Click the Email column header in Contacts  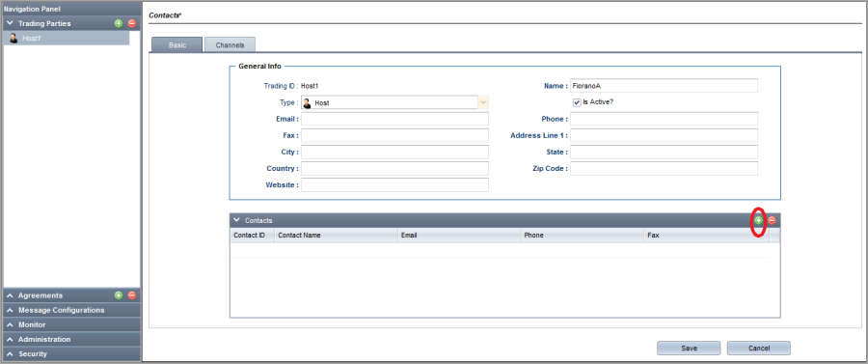[459, 236]
